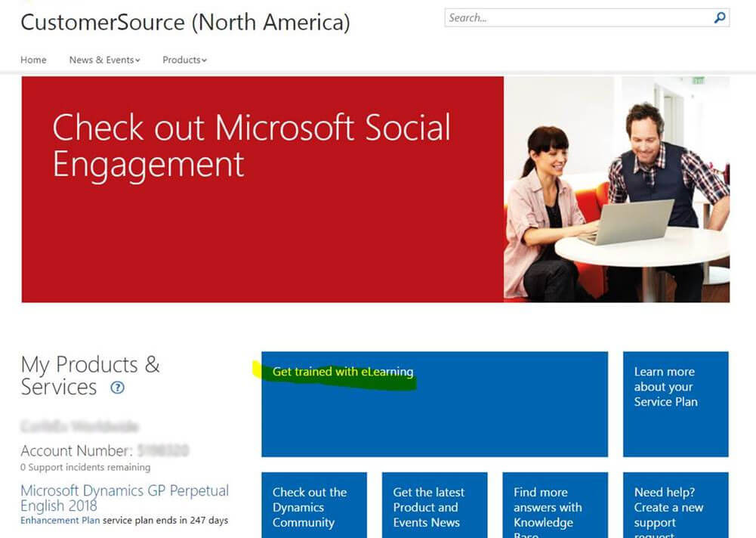Expand the News & Events menu
This screenshot has height=538, width=756.
(x=105, y=60)
